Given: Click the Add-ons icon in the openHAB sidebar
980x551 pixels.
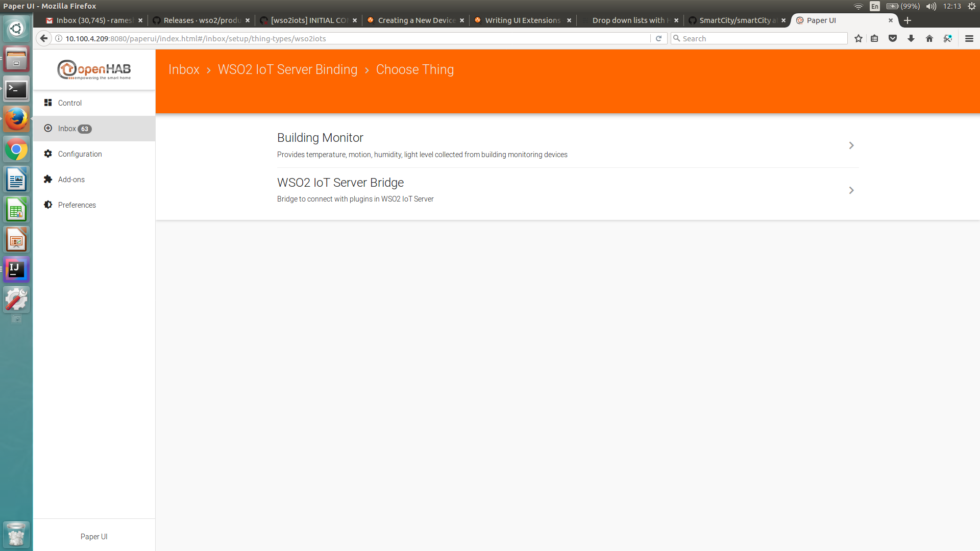Looking at the screenshot, I should pos(47,179).
